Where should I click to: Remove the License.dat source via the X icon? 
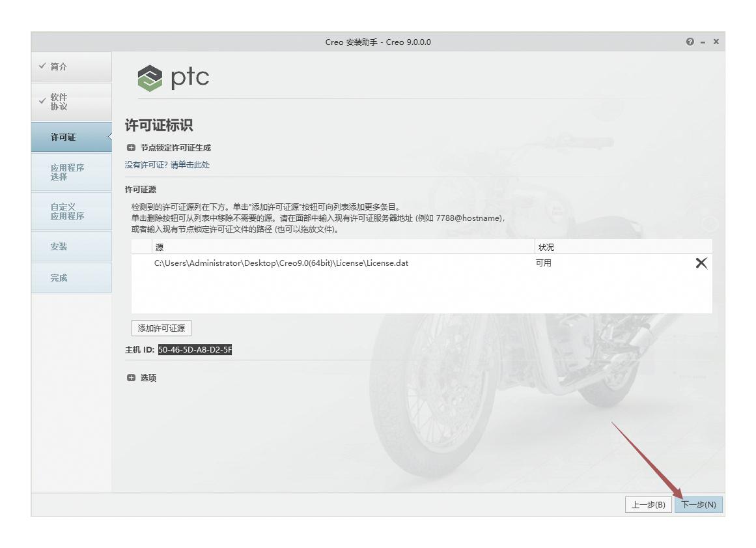coord(701,263)
